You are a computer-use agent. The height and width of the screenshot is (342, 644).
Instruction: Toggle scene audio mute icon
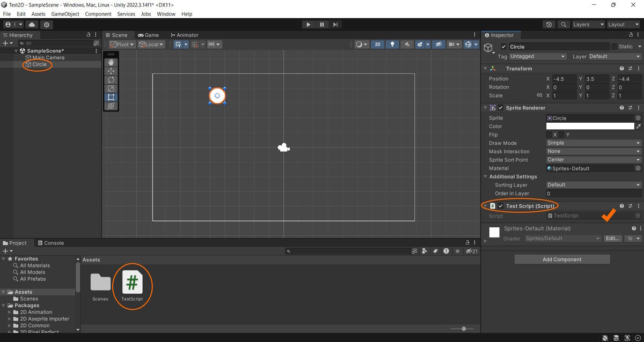pos(407,44)
